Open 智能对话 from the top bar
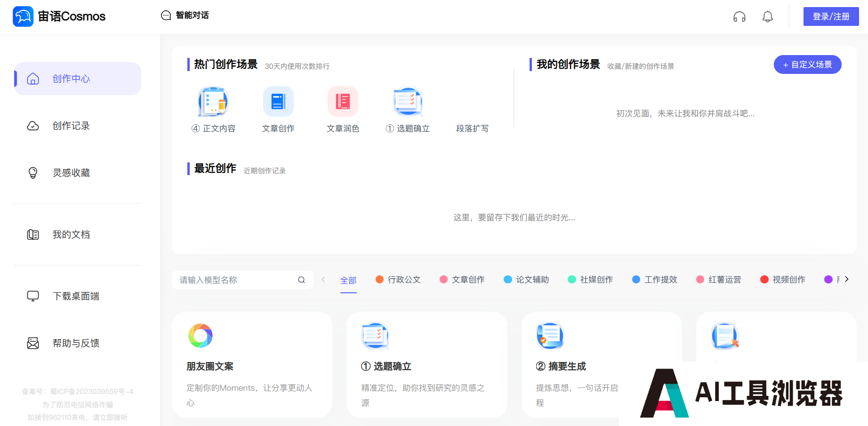 pos(185,16)
